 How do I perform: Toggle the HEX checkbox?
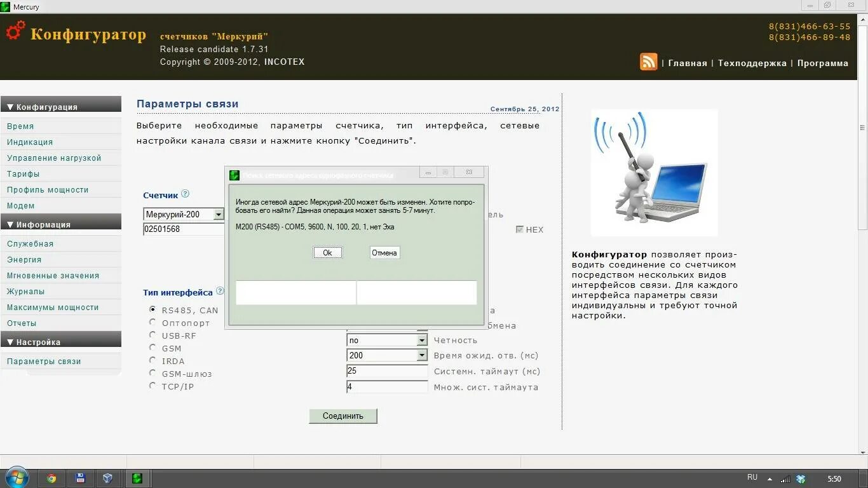click(x=520, y=229)
